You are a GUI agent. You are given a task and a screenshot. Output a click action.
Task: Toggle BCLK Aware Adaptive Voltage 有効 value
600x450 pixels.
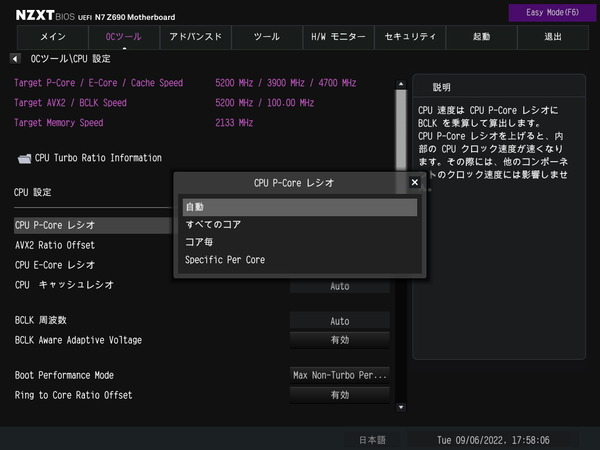pos(339,340)
